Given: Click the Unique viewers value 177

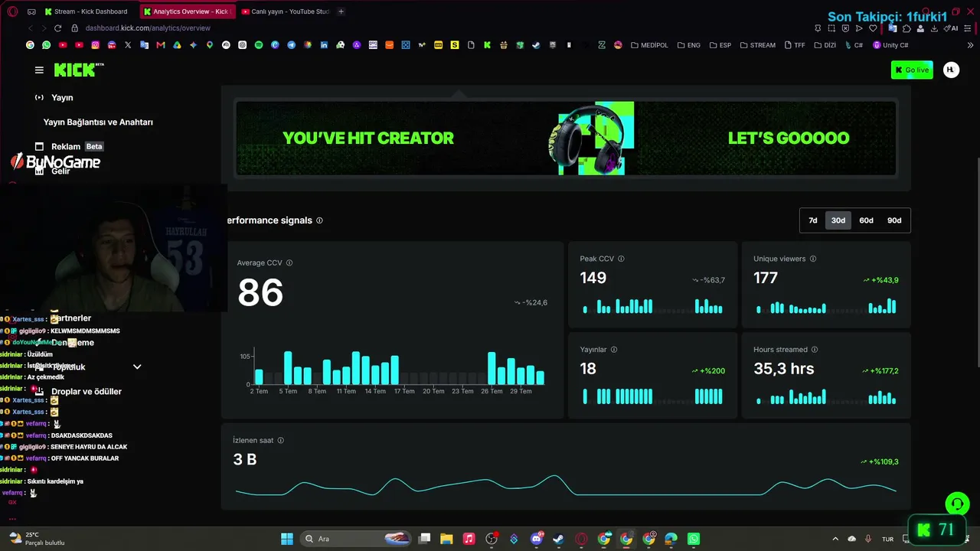Looking at the screenshot, I should [766, 278].
